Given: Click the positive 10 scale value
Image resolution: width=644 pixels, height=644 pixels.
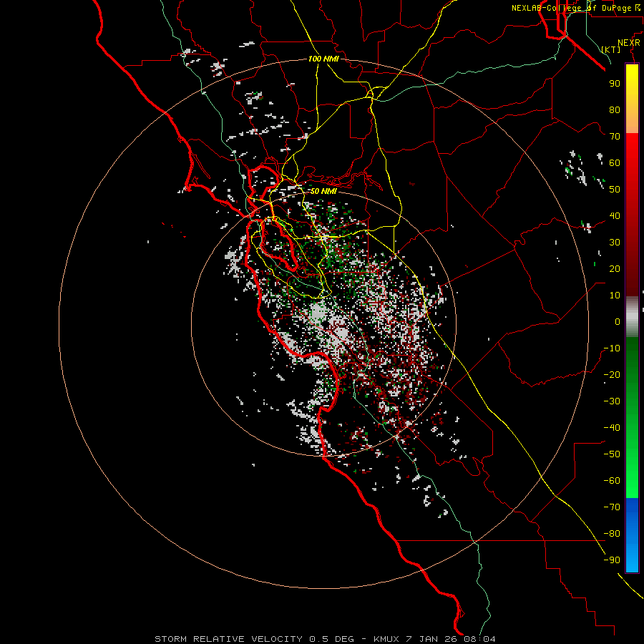Looking at the screenshot, I should pos(615,296).
